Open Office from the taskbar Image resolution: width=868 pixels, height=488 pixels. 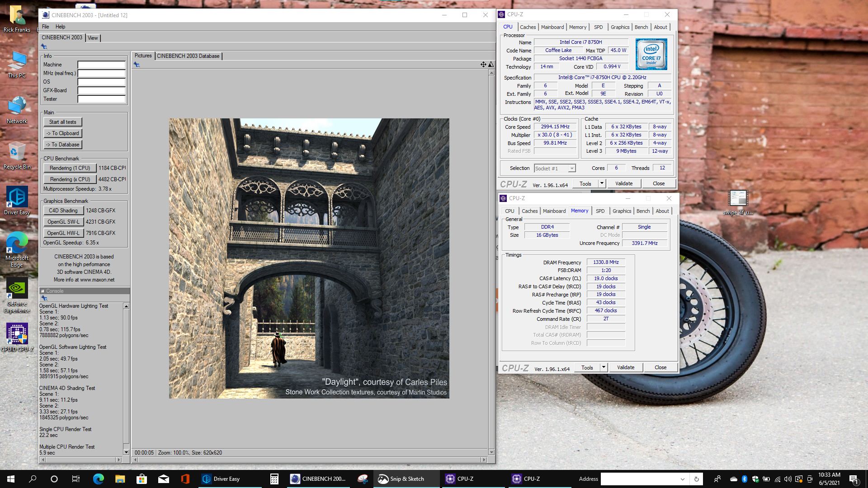coord(185,479)
